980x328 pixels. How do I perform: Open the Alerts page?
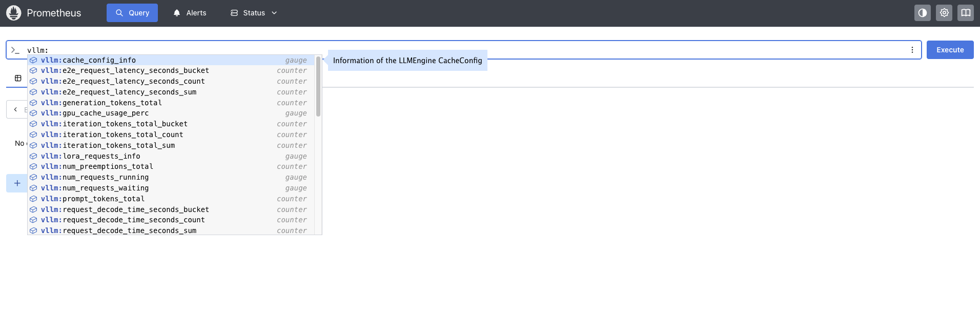pyautogui.click(x=190, y=13)
